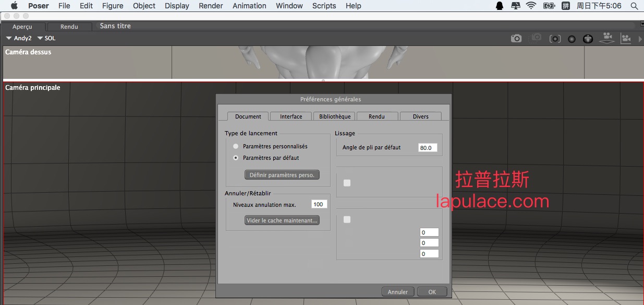Click the Angle de pli par défaut label

372,148
